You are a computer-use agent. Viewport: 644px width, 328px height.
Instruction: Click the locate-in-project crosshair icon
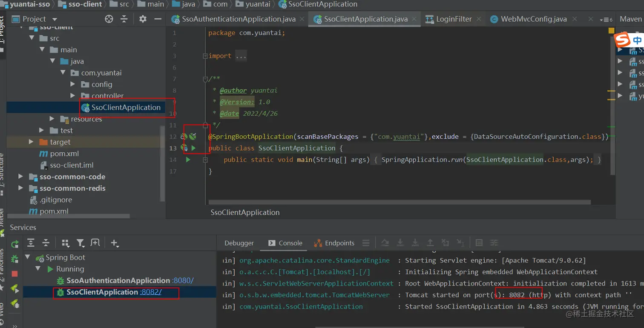click(x=109, y=19)
